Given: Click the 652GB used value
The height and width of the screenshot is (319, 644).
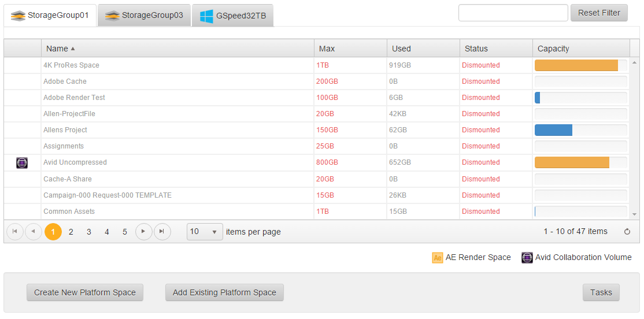Looking at the screenshot, I should tap(400, 162).
